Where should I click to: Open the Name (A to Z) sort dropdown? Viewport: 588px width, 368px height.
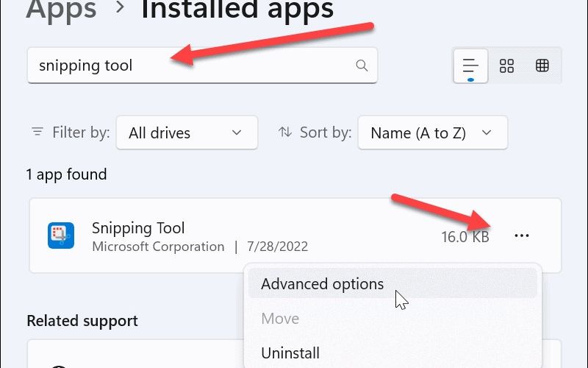[x=432, y=132]
